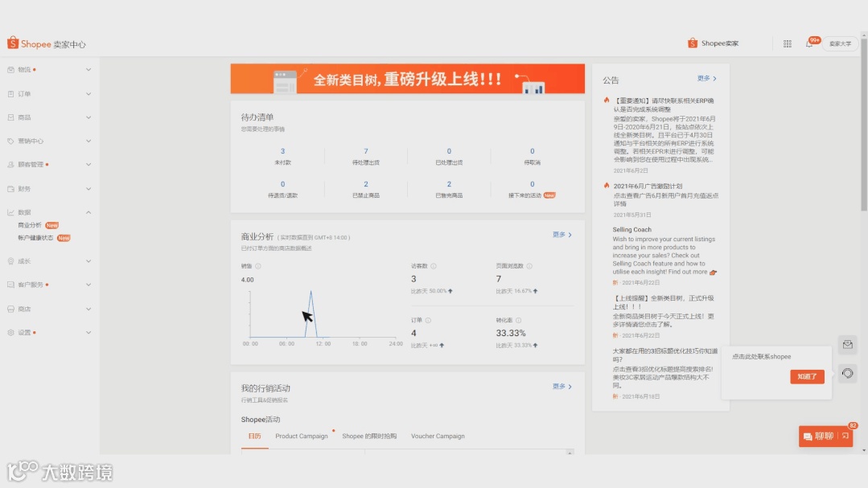This screenshot has width=868, height=488.
Task: Click the 未付款 count of 3
Action: (x=282, y=151)
